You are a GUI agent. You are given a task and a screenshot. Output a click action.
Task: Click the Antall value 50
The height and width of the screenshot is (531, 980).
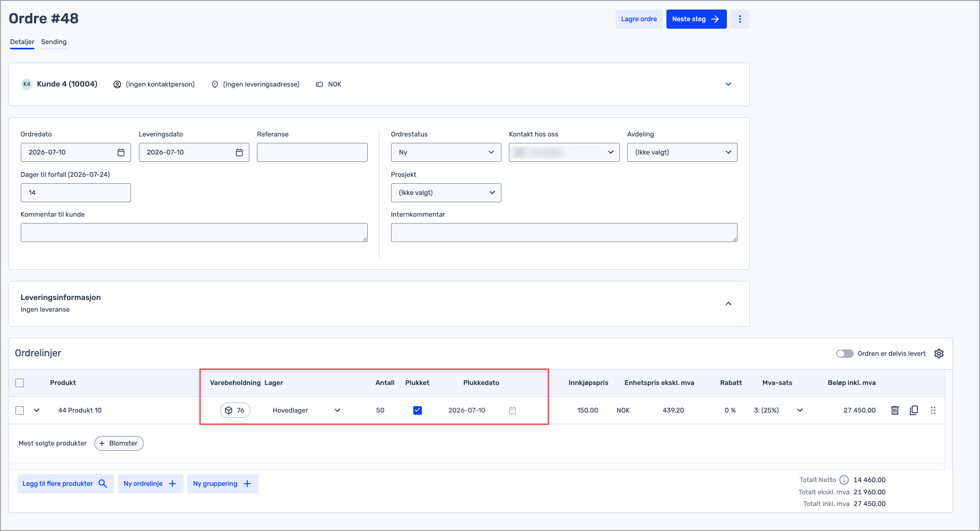380,410
